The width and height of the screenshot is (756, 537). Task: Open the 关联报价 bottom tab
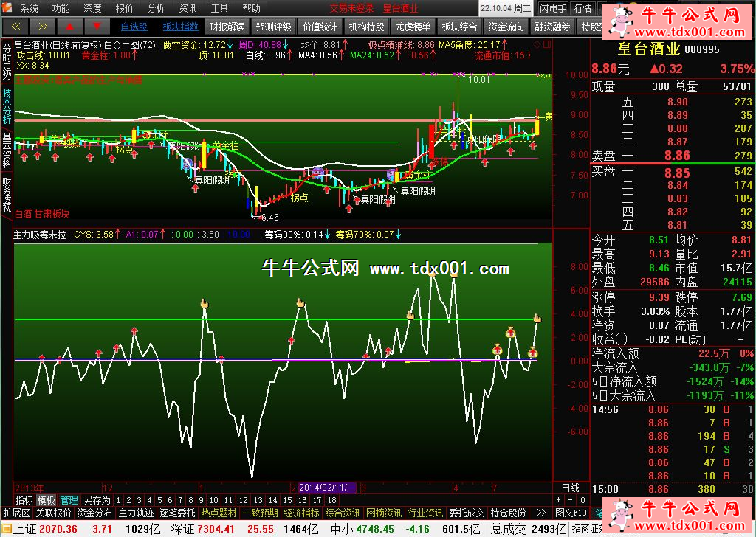click(53, 513)
